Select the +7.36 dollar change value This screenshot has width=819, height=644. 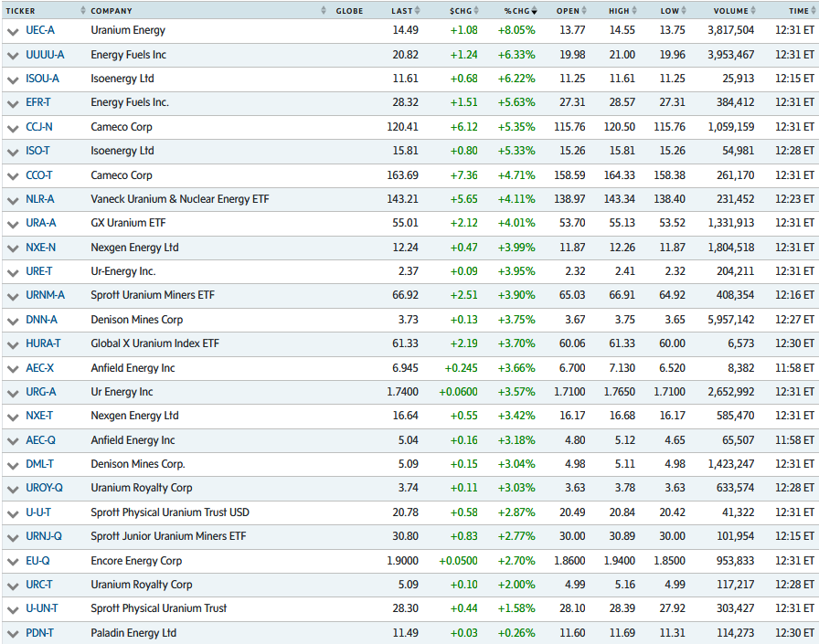[463, 175]
